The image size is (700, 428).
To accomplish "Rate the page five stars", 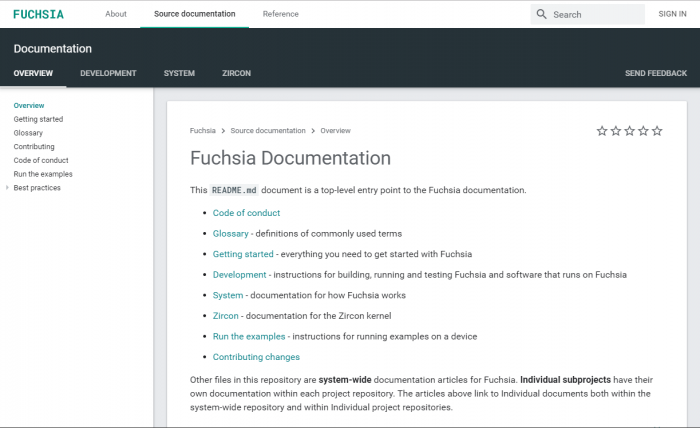I will (658, 131).
